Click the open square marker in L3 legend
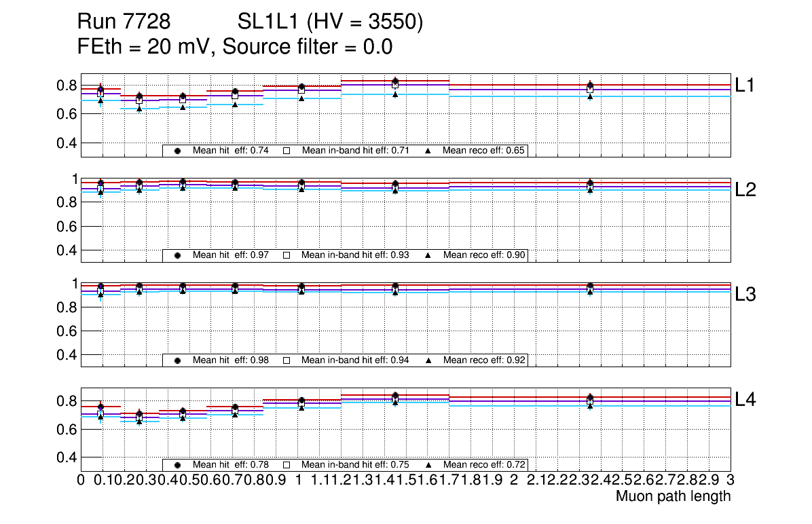Image resolution: width=812 pixels, height=524 pixels. click(287, 360)
